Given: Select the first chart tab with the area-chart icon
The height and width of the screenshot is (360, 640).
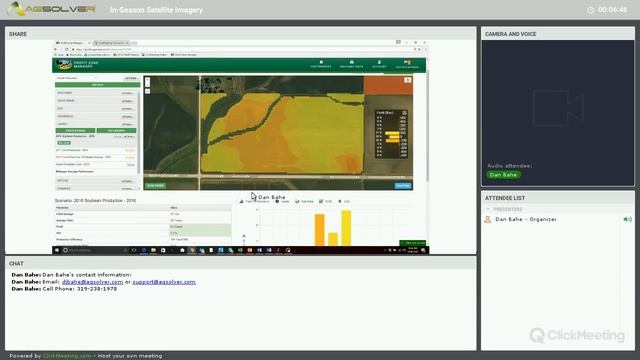Looking at the screenshot, I should tap(254, 201).
